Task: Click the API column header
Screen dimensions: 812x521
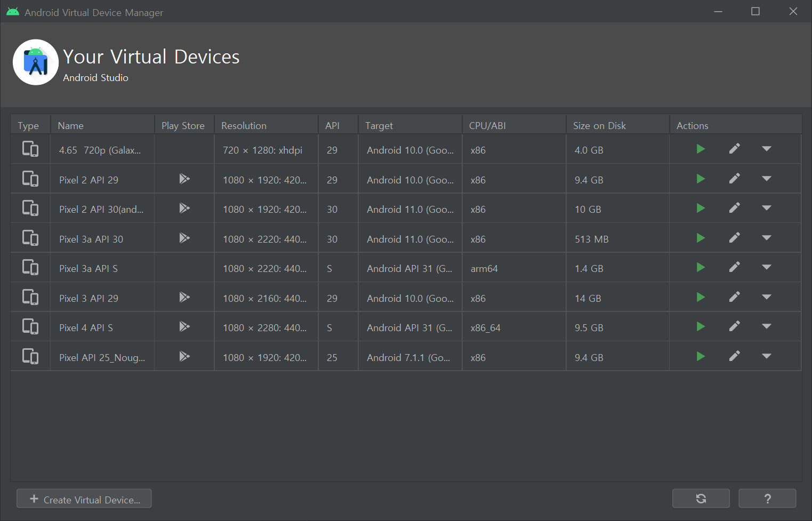Action: coord(332,126)
